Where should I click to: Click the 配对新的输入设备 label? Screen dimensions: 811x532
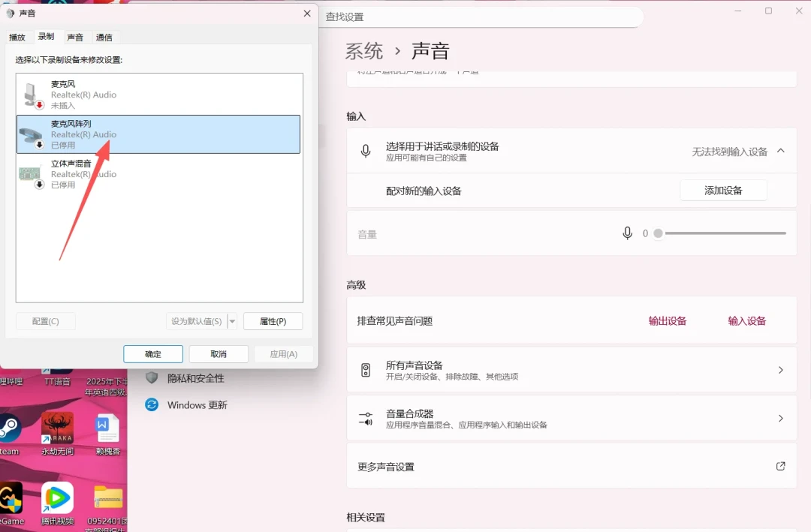click(424, 191)
